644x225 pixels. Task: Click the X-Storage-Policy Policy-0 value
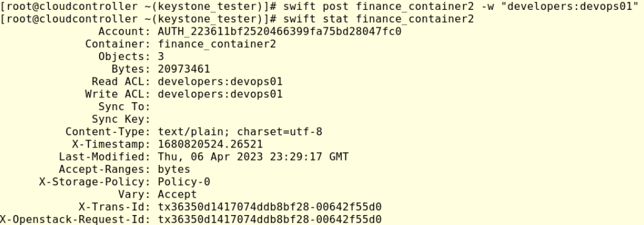tap(184, 182)
